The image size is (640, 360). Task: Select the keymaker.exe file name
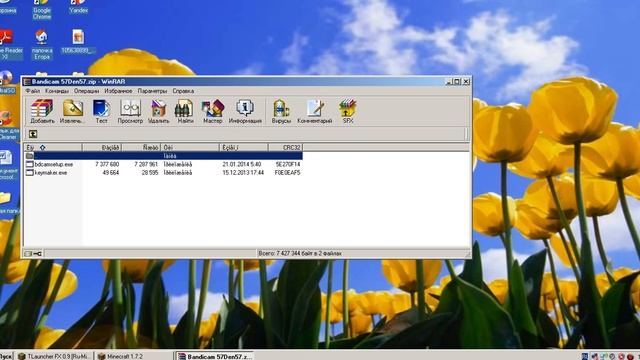[51, 173]
